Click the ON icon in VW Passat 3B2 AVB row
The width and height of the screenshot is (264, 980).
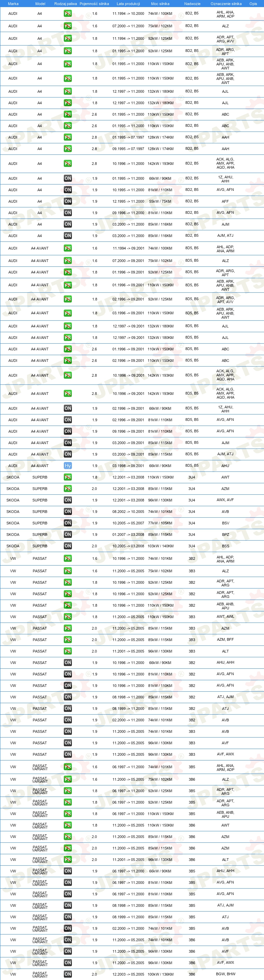[68, 720]
